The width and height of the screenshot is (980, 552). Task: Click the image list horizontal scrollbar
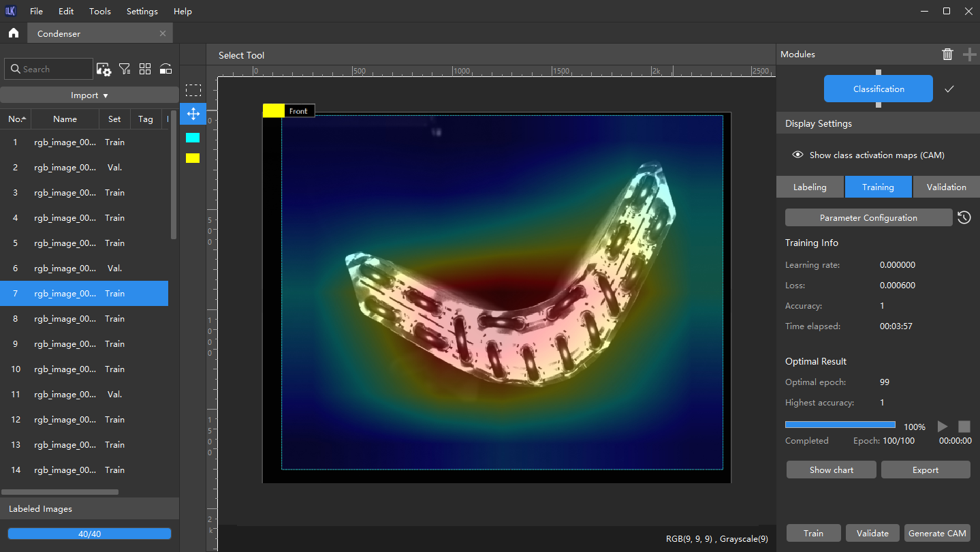60,491
